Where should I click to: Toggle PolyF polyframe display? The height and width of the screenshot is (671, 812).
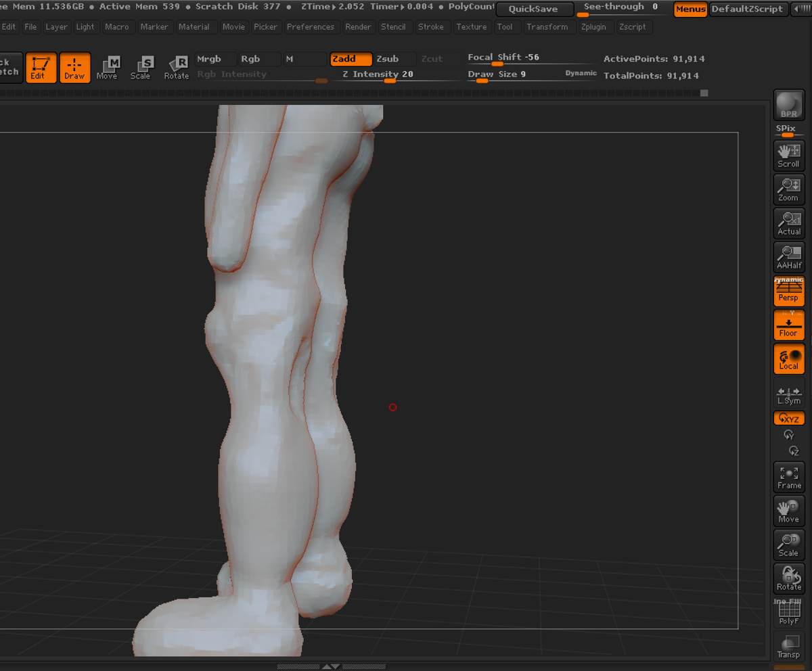pyautogui.click(x=788, y=613)
